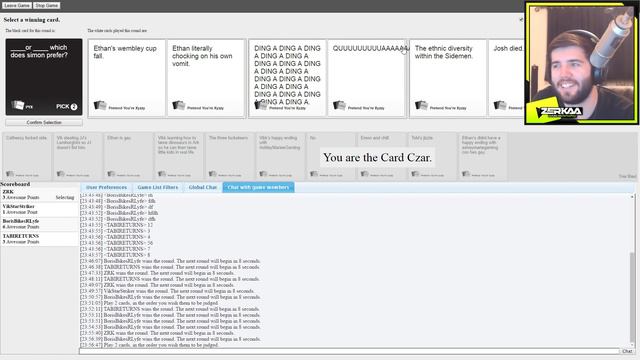
Task: Open the User Preferences tab
Action: pos(107,187)
